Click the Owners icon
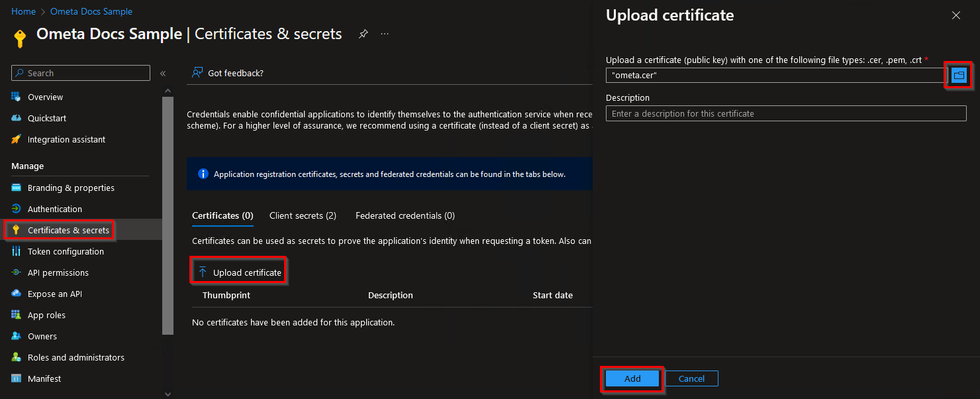The image size is (980, 399). click(16, 336)
